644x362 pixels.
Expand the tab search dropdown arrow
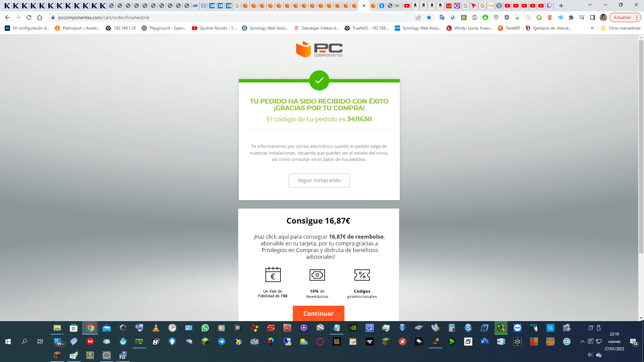click(590, 5)
